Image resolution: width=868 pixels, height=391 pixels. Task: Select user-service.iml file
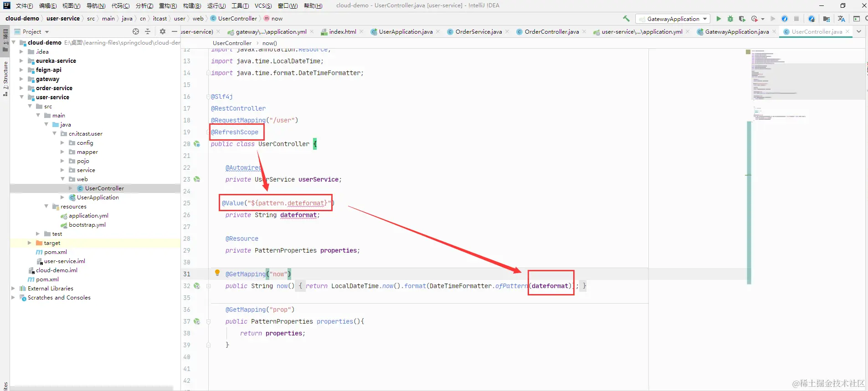[64, 261]
